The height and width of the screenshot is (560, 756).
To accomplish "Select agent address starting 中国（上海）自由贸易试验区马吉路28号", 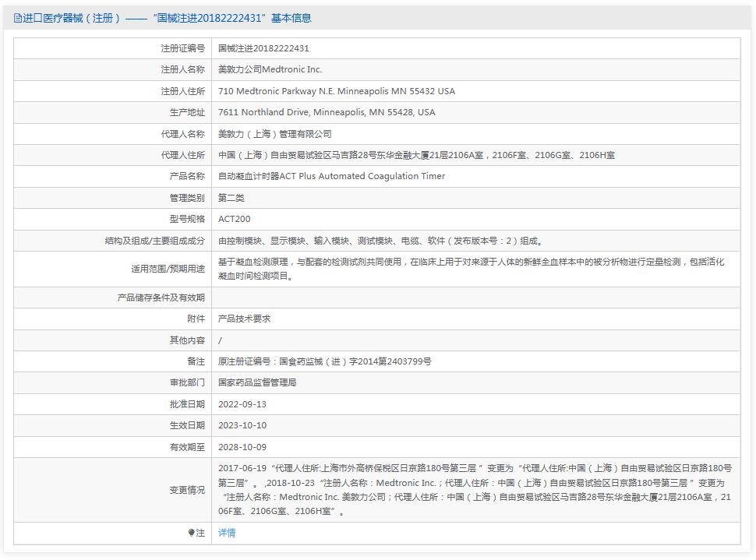I will [x=416, y=155].
